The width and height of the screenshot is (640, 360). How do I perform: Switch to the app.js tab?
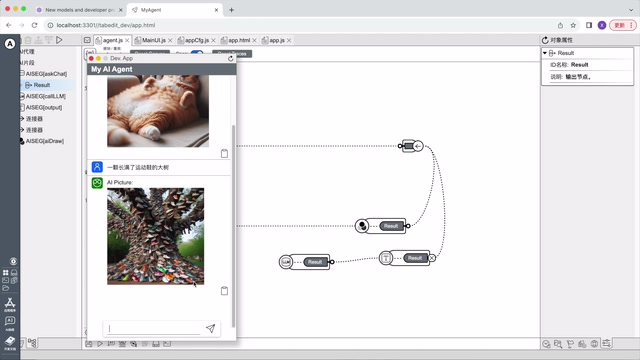277,40
